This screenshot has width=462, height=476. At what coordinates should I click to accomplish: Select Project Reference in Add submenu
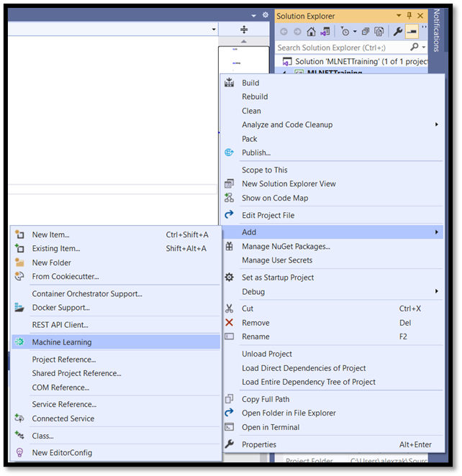(116, 360)
